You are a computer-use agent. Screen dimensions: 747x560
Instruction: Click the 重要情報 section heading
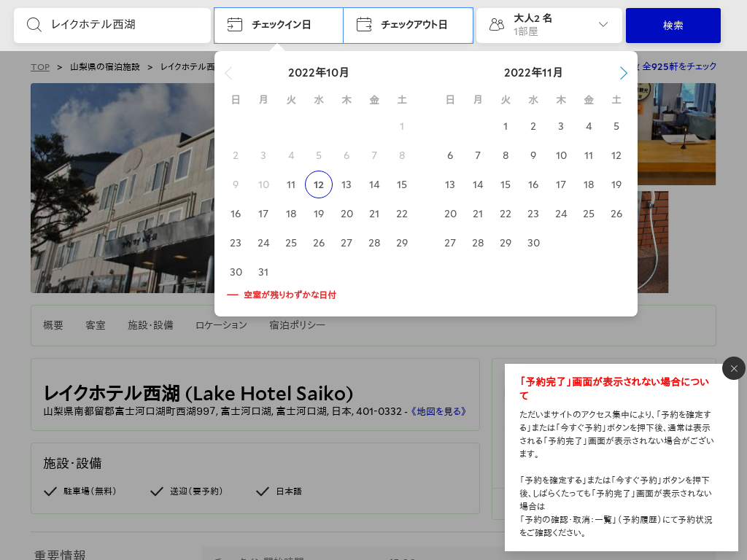click(60, 555)
